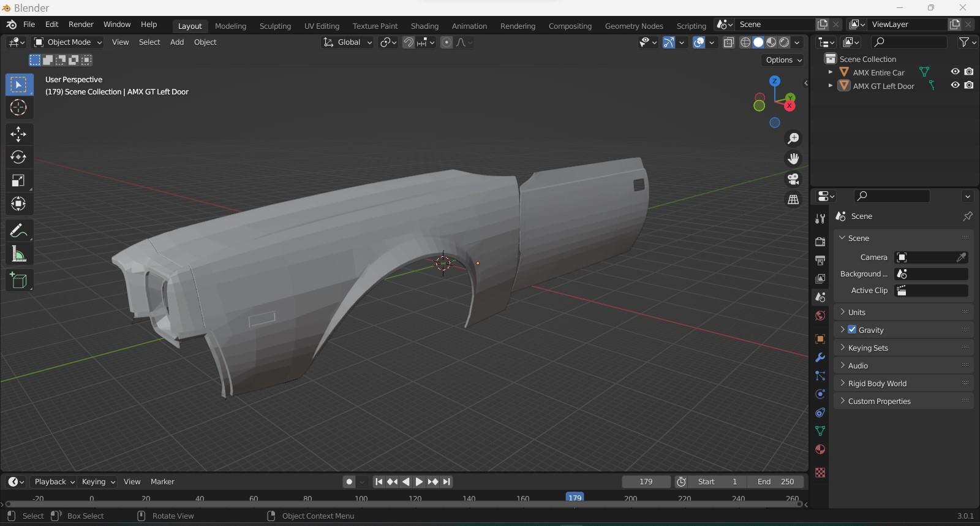
Task: Open the Texture properties checker tab
Action: 820,473
